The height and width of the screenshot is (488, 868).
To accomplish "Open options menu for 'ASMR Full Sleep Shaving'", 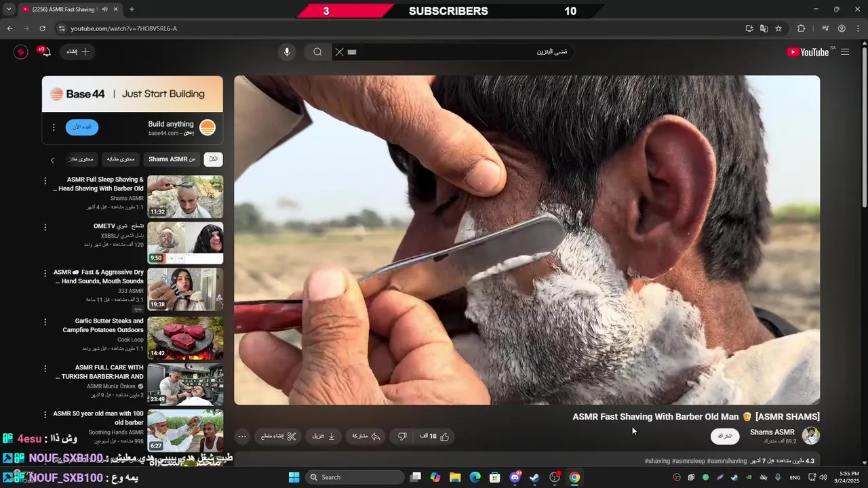I will point(45,181).
